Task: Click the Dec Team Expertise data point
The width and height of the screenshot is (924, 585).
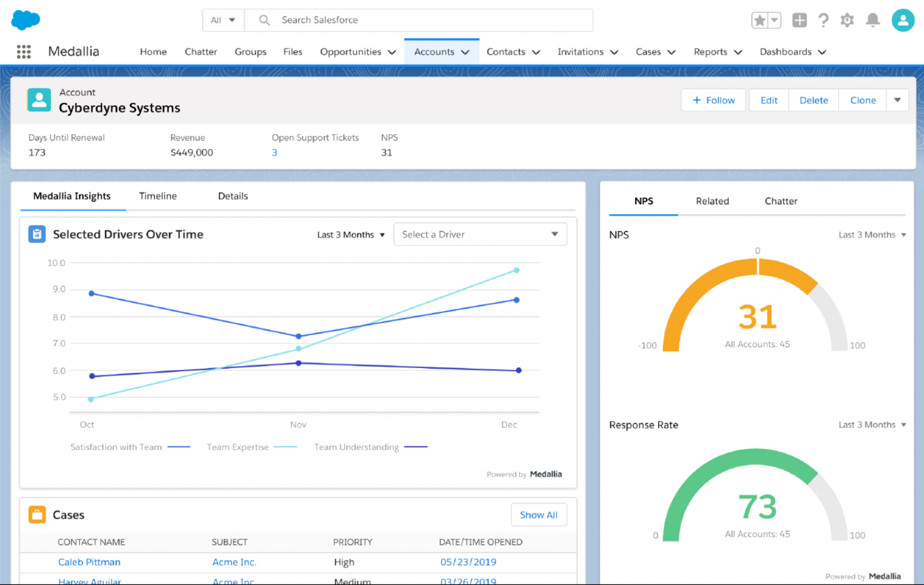Action: [517, 270]
